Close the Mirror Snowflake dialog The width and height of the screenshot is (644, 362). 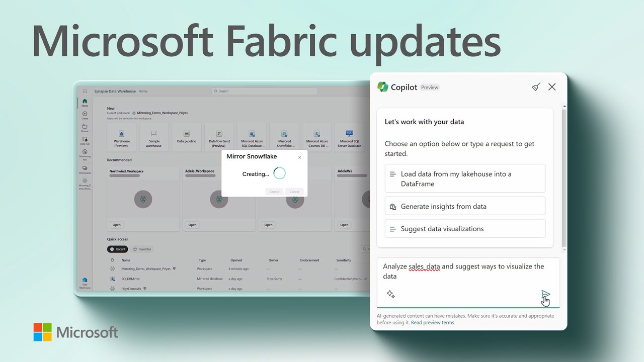click(299, 157)
